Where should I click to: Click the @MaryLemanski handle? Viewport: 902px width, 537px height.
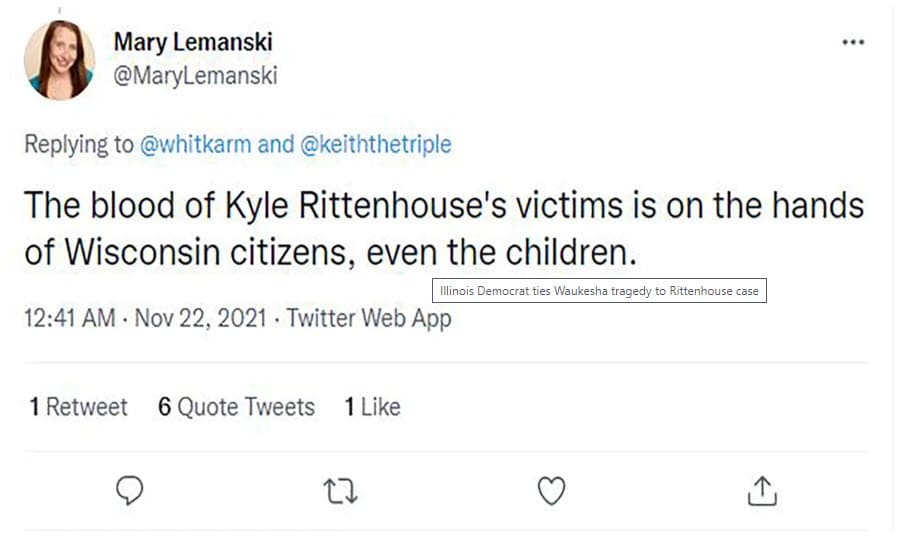click(x=195, y=76)
